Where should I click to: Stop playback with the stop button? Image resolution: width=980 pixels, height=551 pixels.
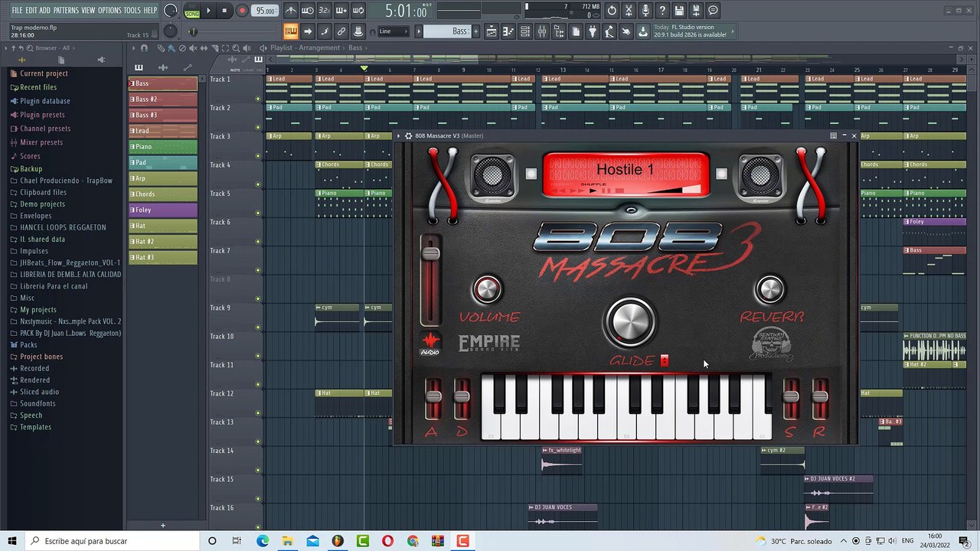224,11
